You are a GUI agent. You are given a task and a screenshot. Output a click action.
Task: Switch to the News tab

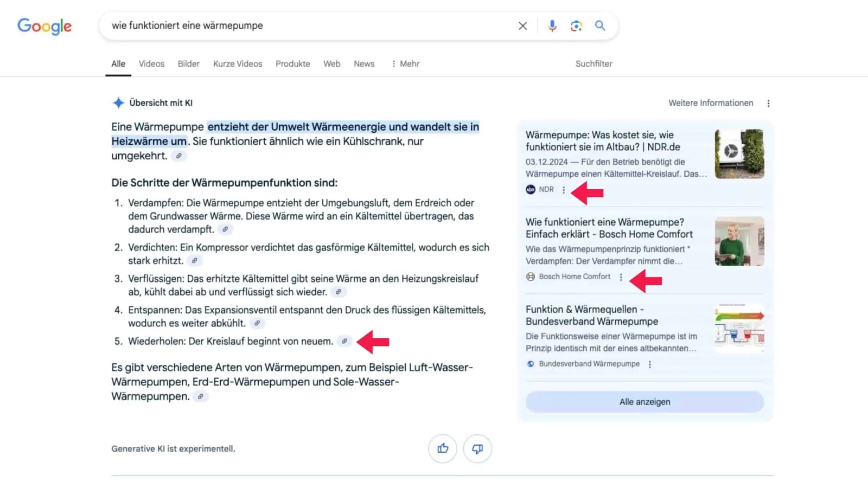(x=364, y=63)
